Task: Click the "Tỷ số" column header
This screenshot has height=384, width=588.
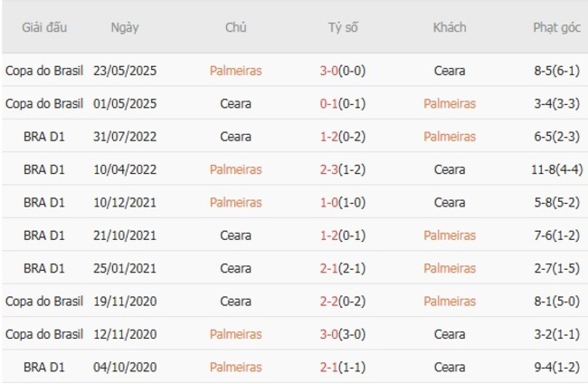Action: pyautogui.click(x=343, y=27)
